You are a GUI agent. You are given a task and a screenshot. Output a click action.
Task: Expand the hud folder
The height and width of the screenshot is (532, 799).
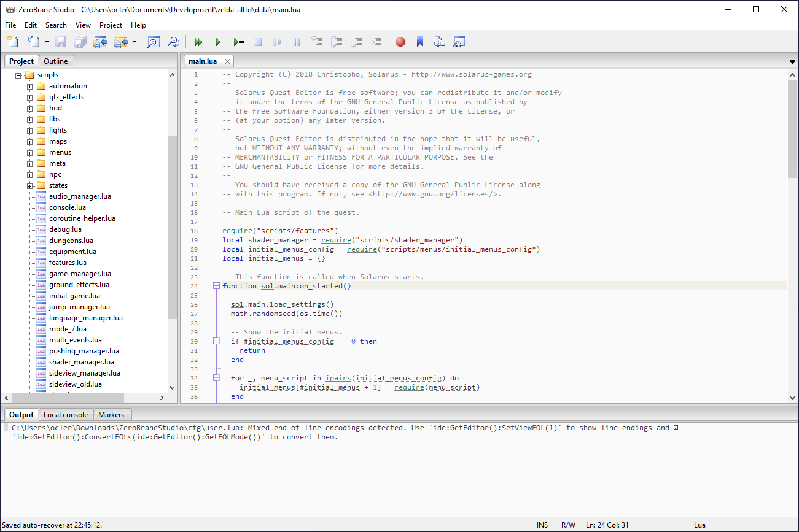point(30,108)
